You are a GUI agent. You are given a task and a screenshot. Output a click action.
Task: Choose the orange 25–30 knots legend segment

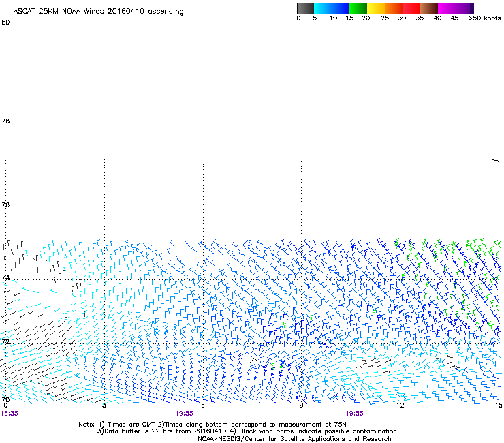point(394,8)
